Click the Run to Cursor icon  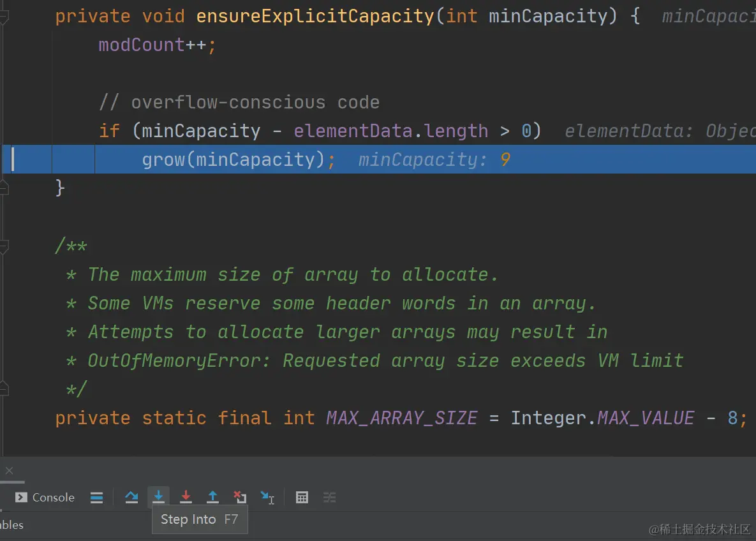(267, 497)
